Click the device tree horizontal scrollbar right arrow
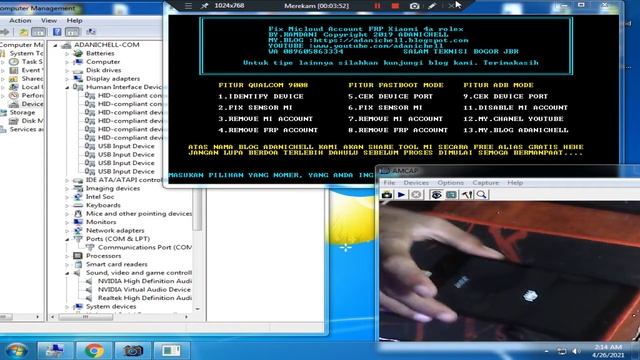The image size is (640, 360). [187, 317]
